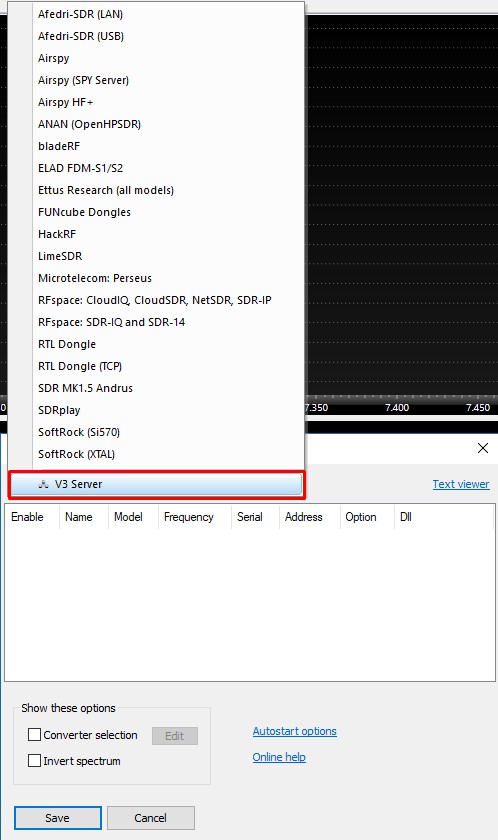Save the radio definitions
The width and height of the screenshot is (498, 840).
pos(57,818)
